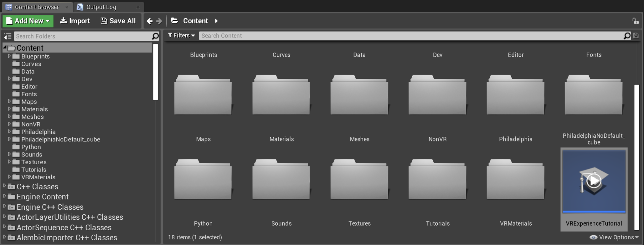Viewport: 644px width, 245px height.
Task: Switch to the Output Log tab
Action: tap(101, 7)
